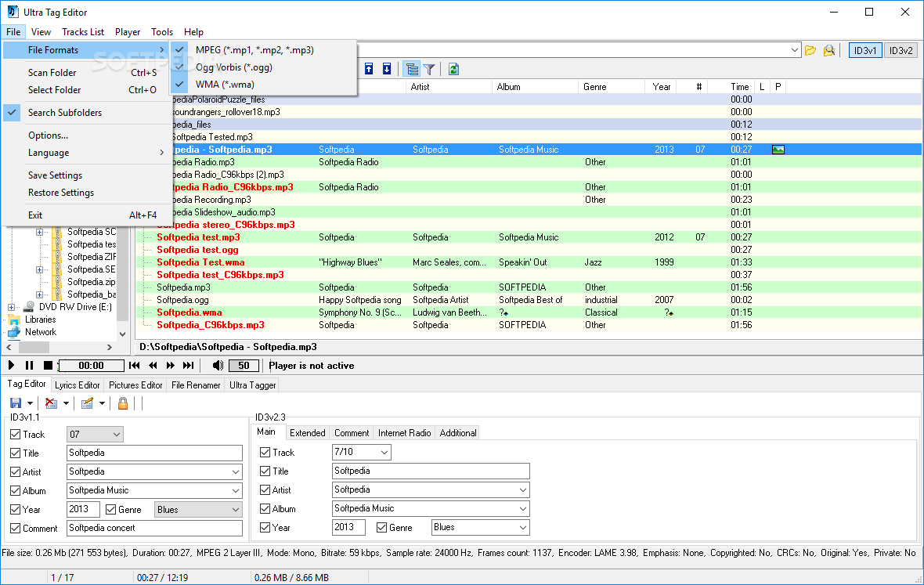Choose Options... from the File menu
The width and height of the screenshot is (924, 585).
coord(87,135)
